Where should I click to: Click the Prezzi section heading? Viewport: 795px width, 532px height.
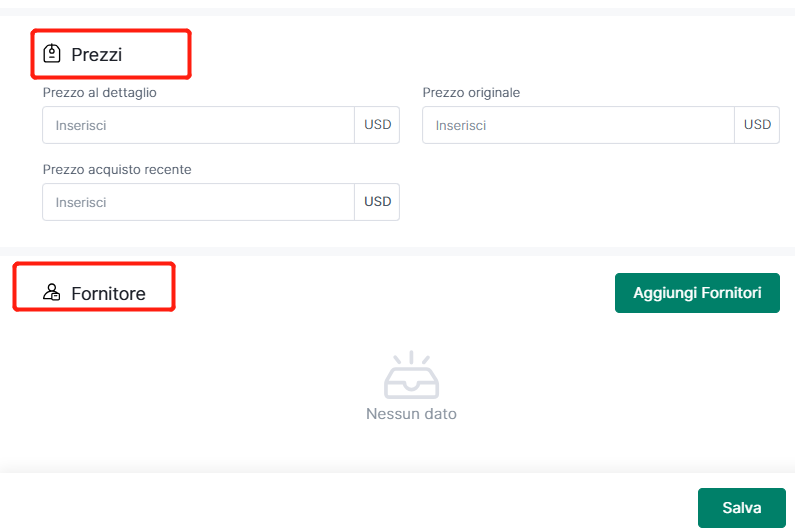[x=96, y=55]
